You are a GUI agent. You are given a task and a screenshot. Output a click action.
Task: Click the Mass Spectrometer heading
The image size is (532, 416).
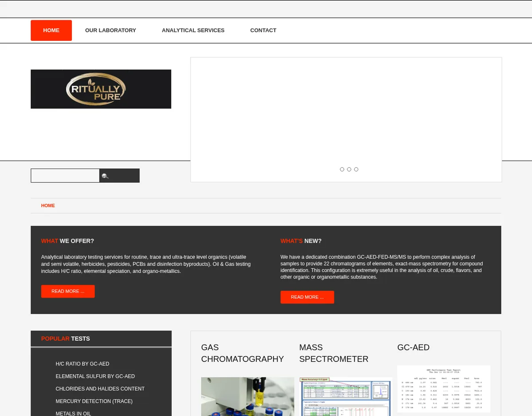click(x=334, y=353)
